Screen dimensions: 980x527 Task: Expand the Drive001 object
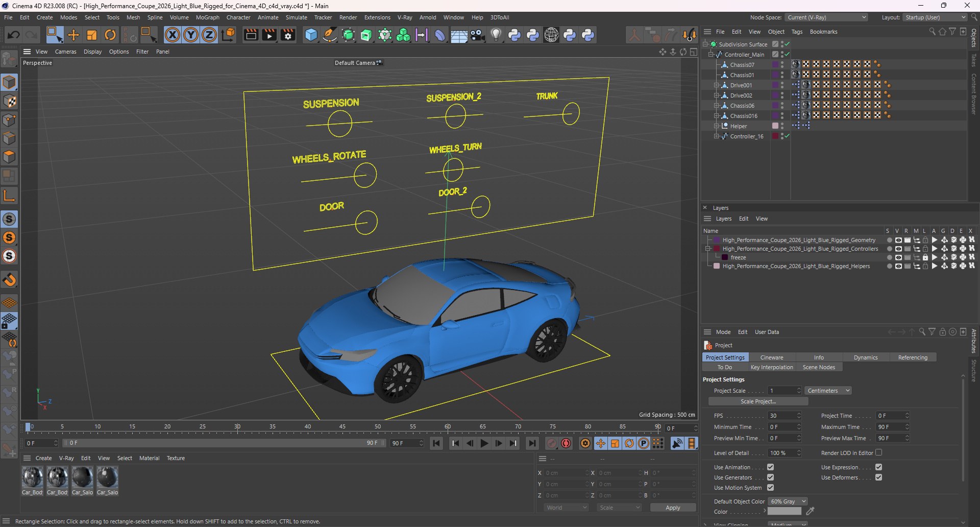(x=716, y=85)
